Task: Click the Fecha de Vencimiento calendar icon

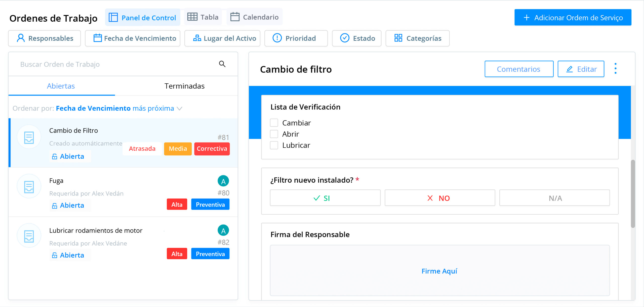Action: click(97, 38)
